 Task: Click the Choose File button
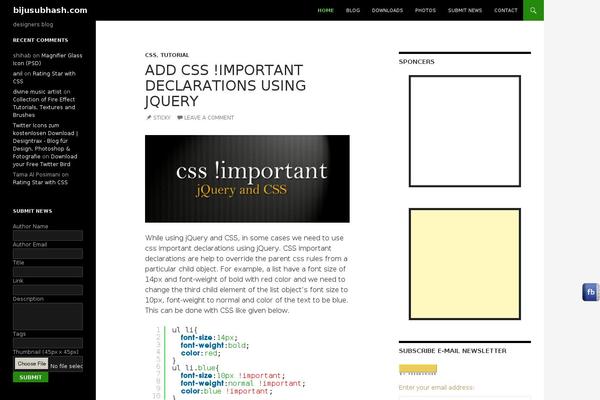click(x=32, y=364)
